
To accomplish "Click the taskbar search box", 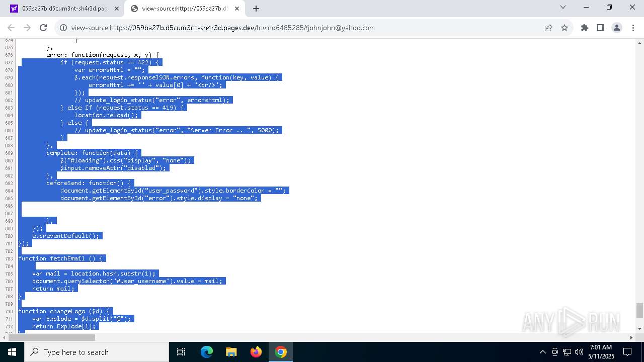I will point(97,352).
